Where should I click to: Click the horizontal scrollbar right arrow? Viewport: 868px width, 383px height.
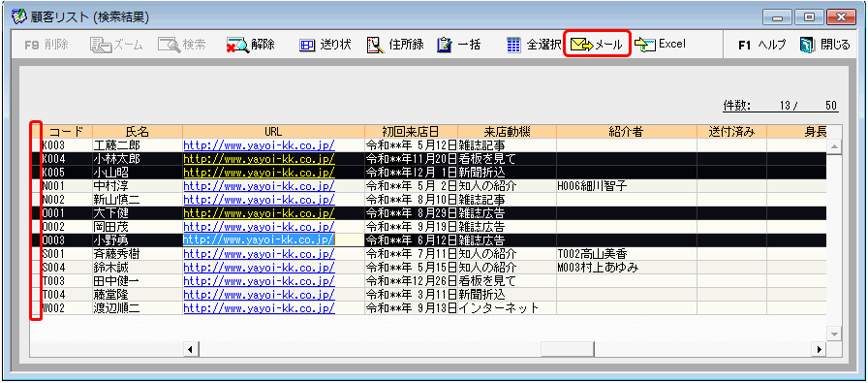click(x=819, y=350)
